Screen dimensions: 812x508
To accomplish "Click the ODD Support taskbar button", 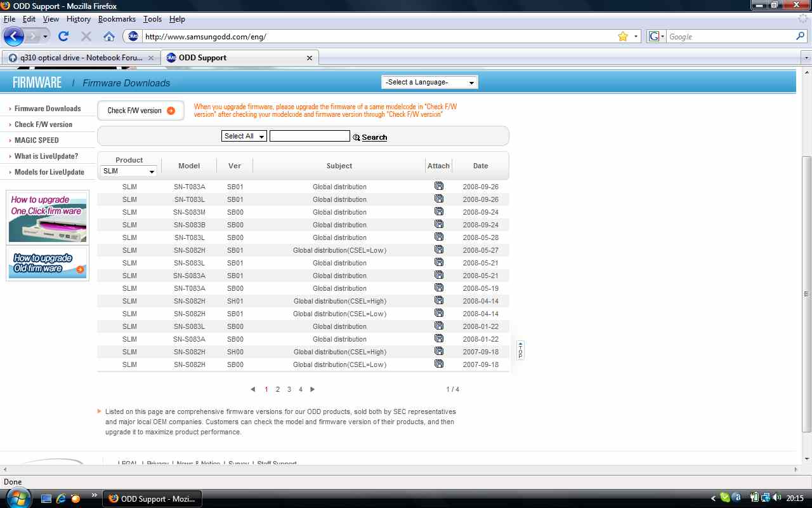I will click(x=152, y=498).
